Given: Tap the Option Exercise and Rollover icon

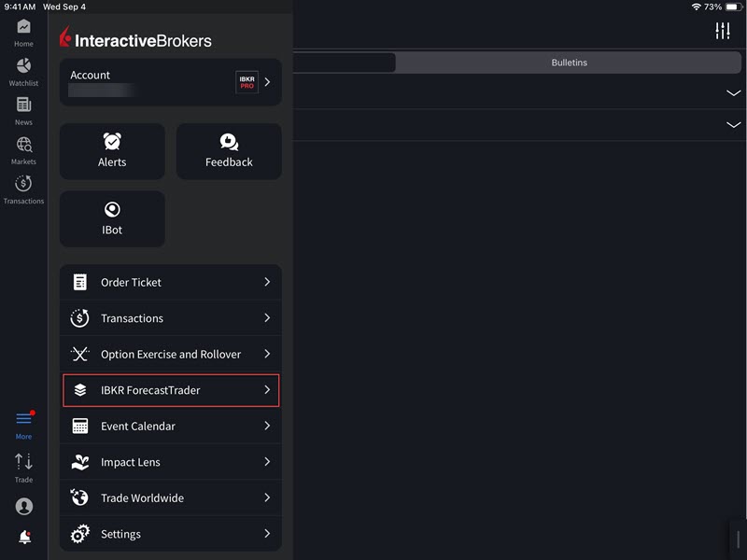Looking at the screenshot, I should [79, 354].
